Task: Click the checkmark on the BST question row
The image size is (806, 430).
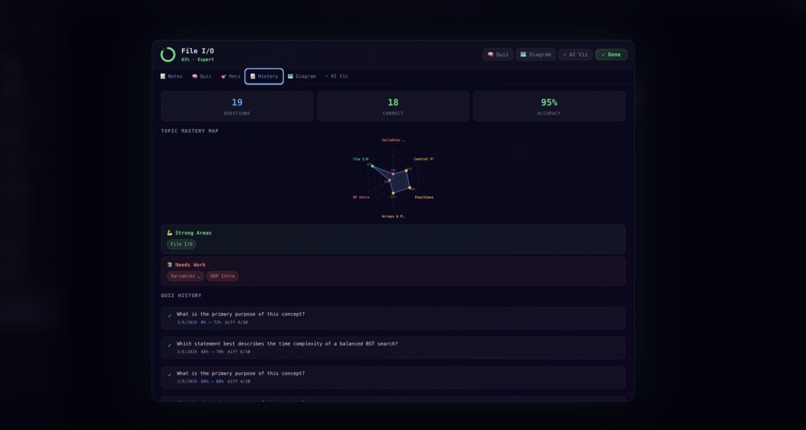Action: tap(170, 345)
